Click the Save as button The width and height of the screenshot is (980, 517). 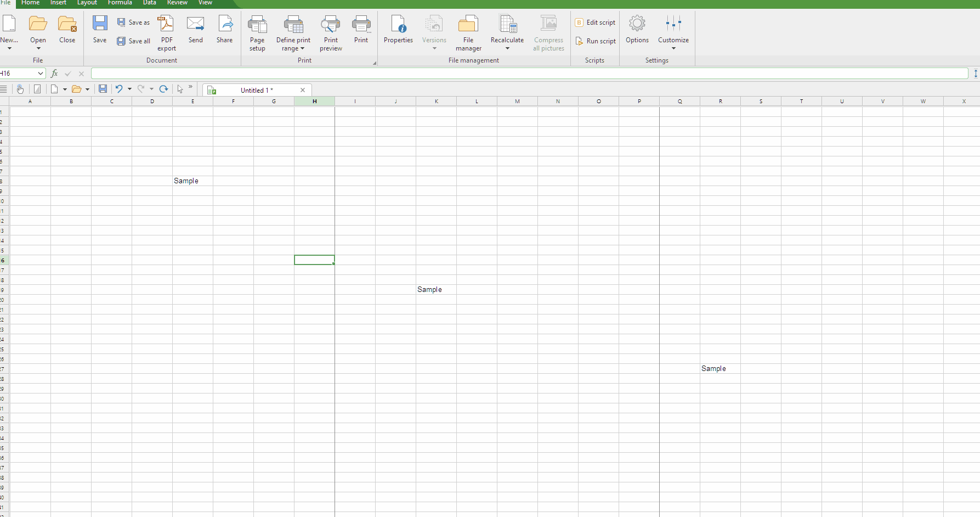coord(134,23)
